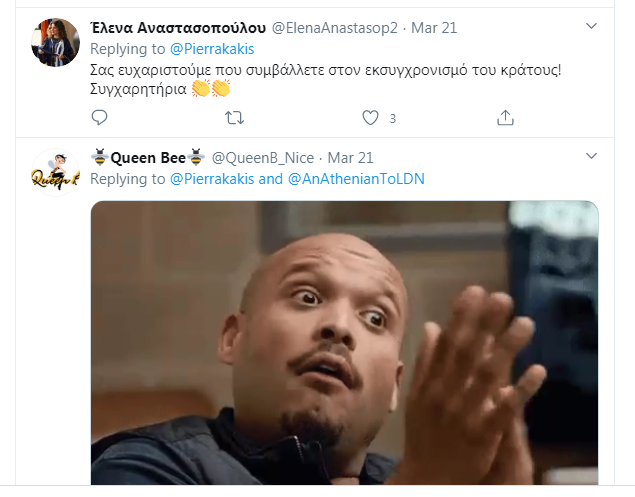Open Queen Bee display name
The height and width of the screenshot is (497, 635).
(x=148, y=158)
